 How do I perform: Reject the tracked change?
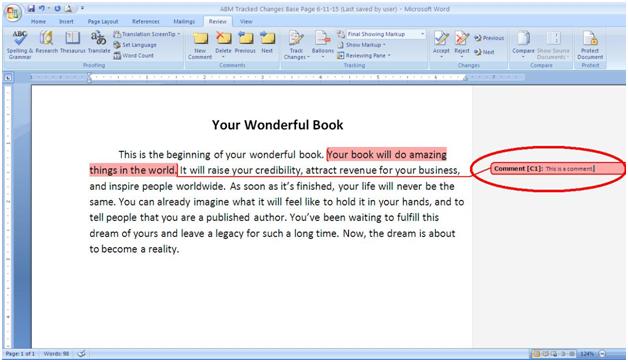(462, 44)
